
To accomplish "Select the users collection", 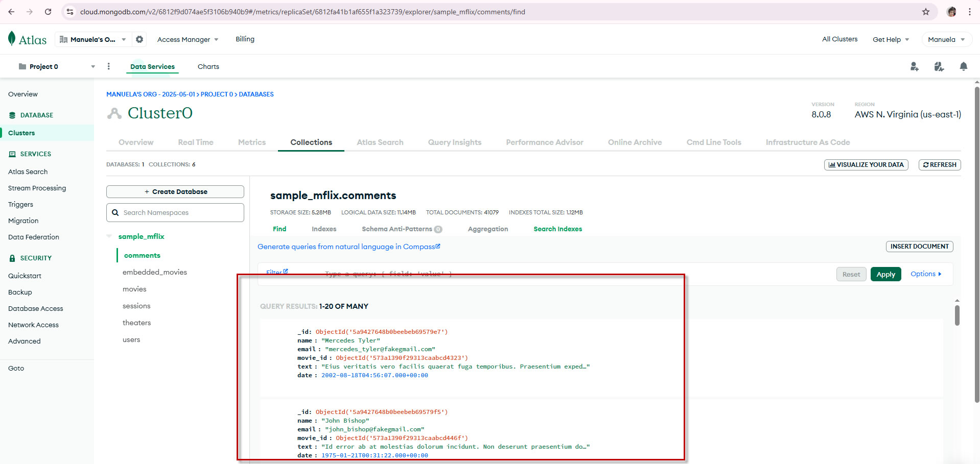I will click(131, 340).
